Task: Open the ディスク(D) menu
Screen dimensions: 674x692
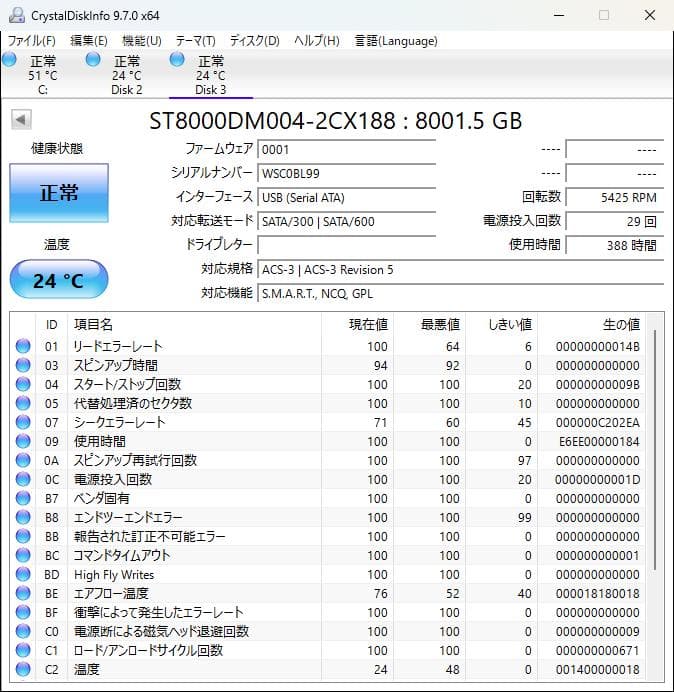Action: coord(255,41)
